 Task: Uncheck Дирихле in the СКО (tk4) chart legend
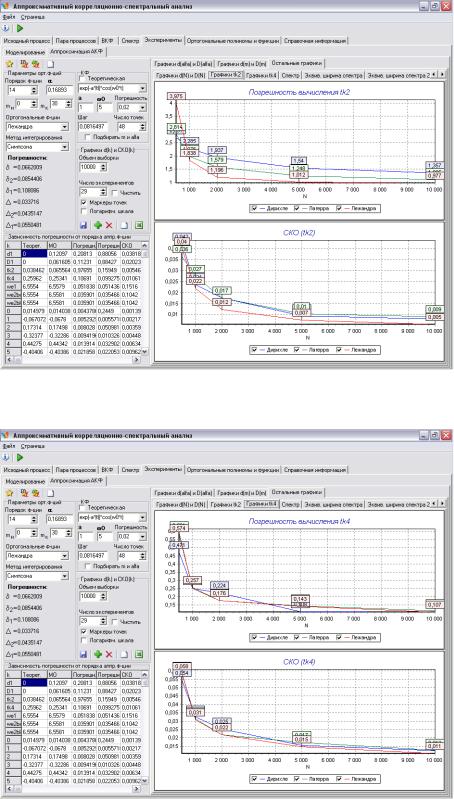255,779
